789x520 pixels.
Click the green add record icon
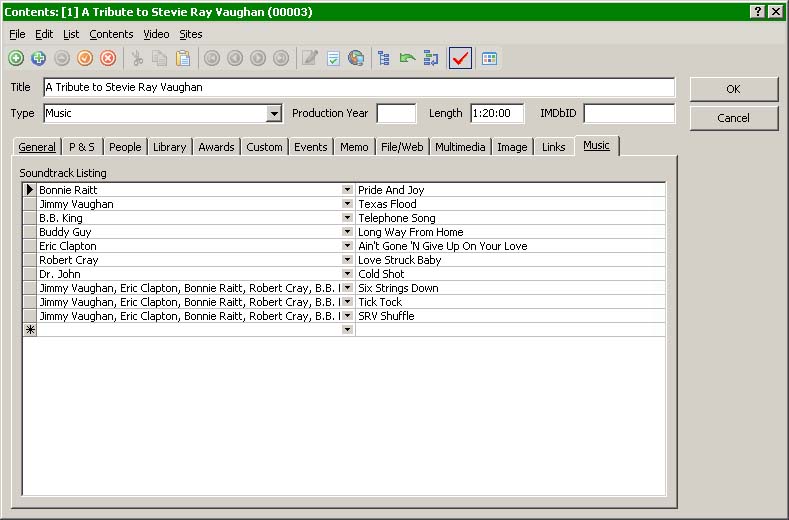[x=16, y=58]
